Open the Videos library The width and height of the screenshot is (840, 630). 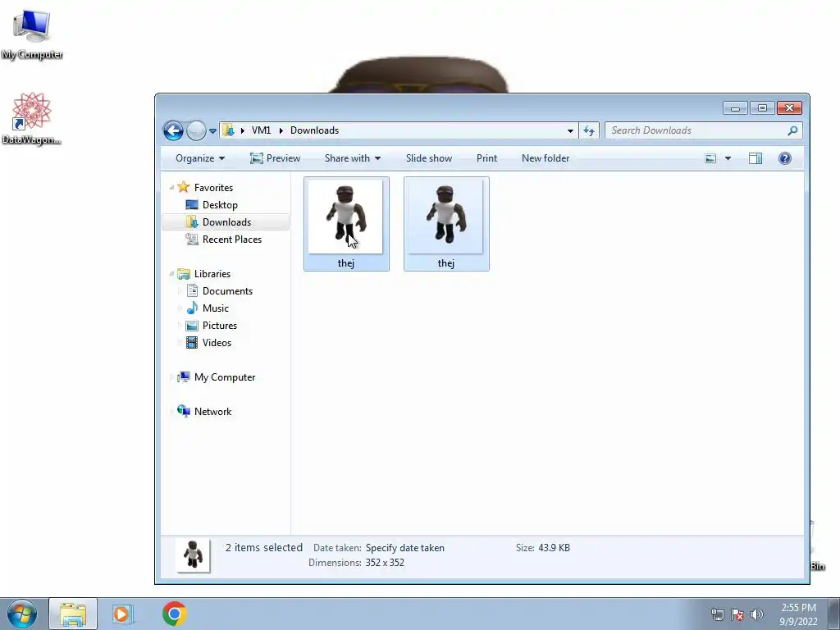(217, 342)
